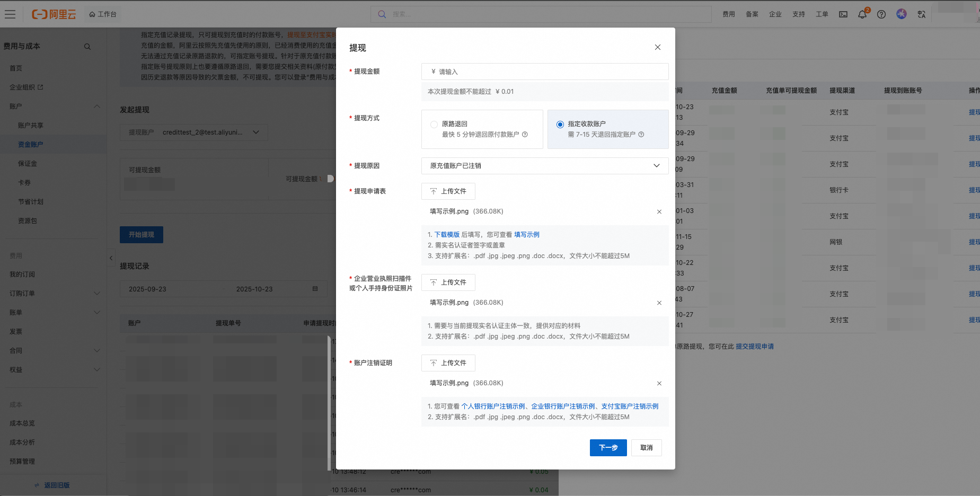The height and width of the screenshot is (496, 980).
Task: Click the top search box
Action: coord(541,14)
